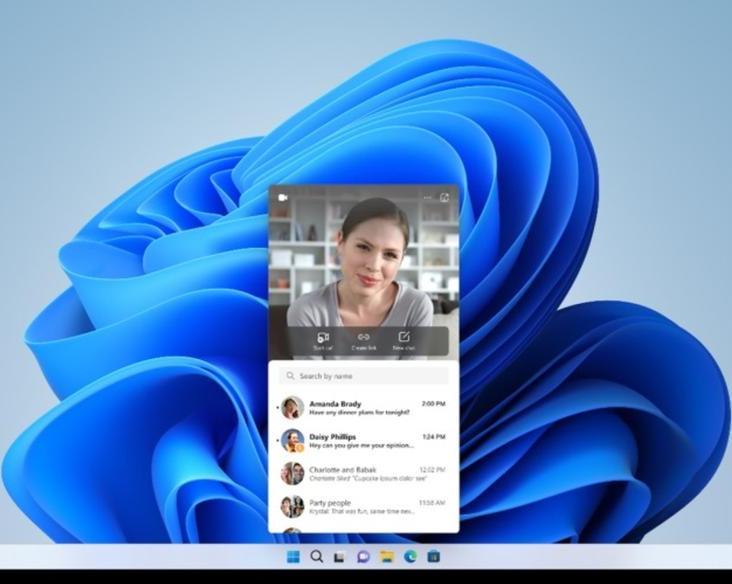732x584 pixels.
Task: Toggle the camera icon in the chat preview
Action: tap(282, 197)
